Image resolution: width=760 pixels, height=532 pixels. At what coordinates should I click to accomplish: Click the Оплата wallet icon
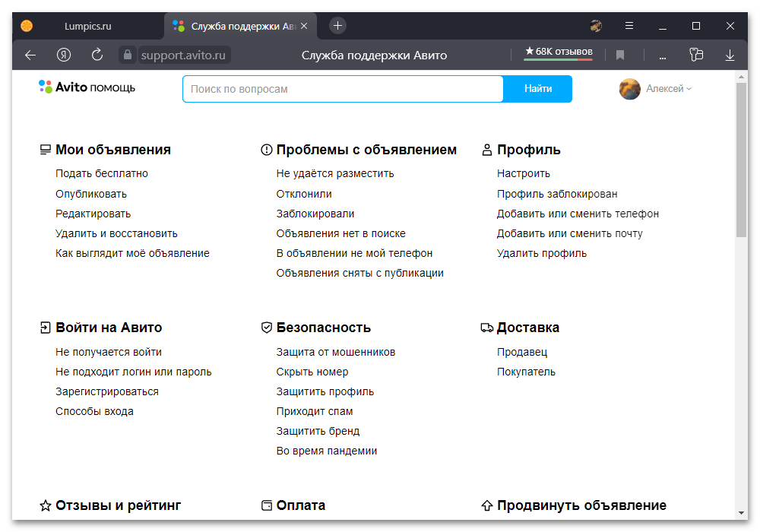click(x=266, y=506)
